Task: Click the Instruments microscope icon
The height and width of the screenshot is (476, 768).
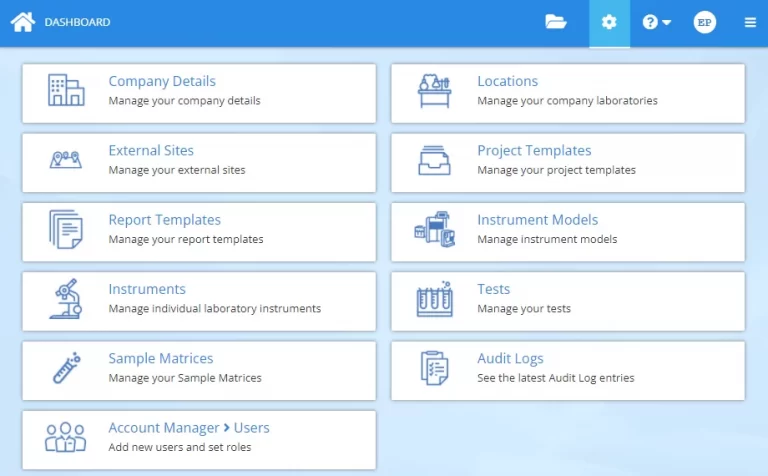Action: click(66, 298)
